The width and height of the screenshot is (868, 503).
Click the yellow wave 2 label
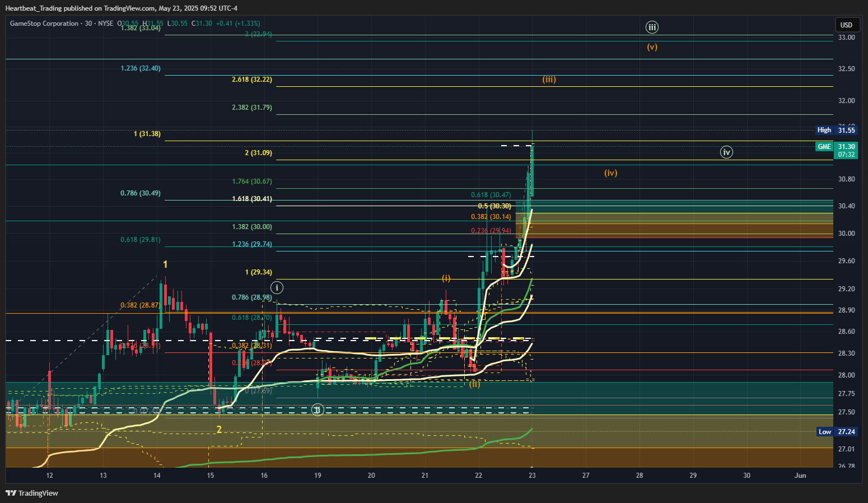[x=219, y=430]
